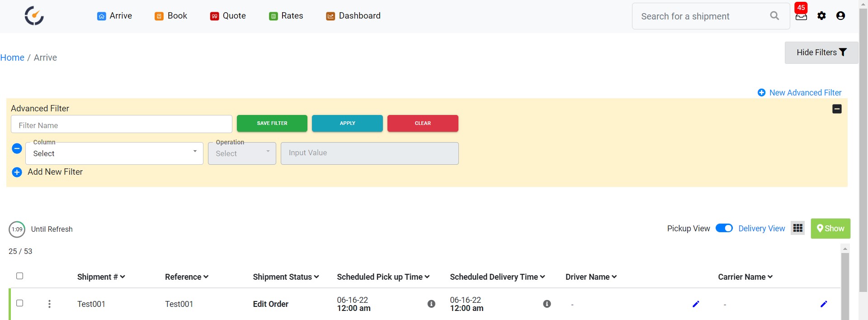Click the New Advanced Filter link
Image resolution: width=868 pixels, height=320 pixels.
[x=799, y=93]
